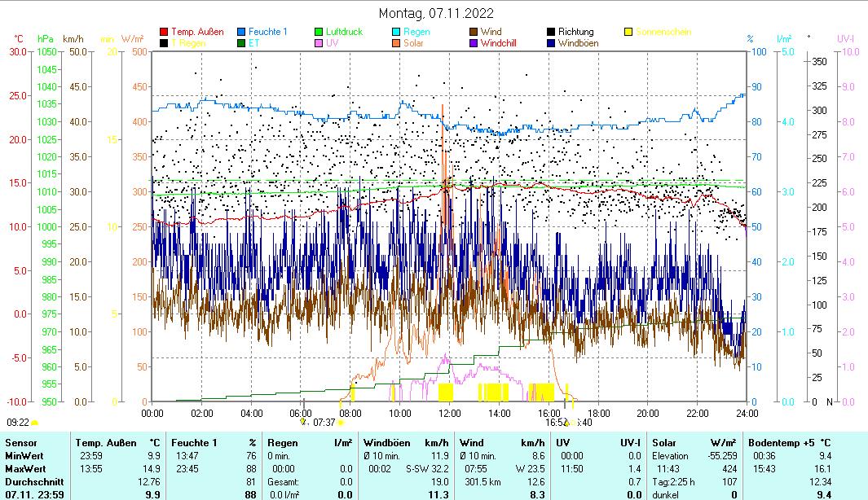Click the 'Luftdruck' legend label
The width and height of the screenshot is (868, 500).
(344, 32)
